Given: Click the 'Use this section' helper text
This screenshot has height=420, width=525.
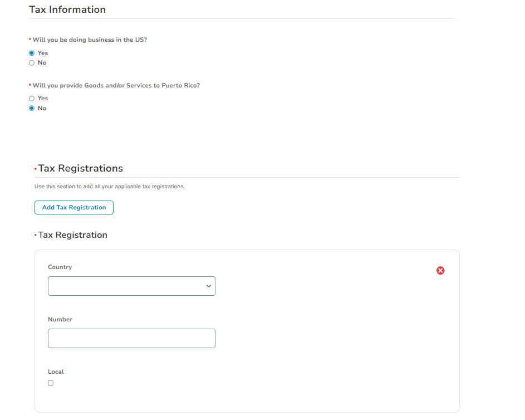Looking at the screenshot, I should (109, 187).
